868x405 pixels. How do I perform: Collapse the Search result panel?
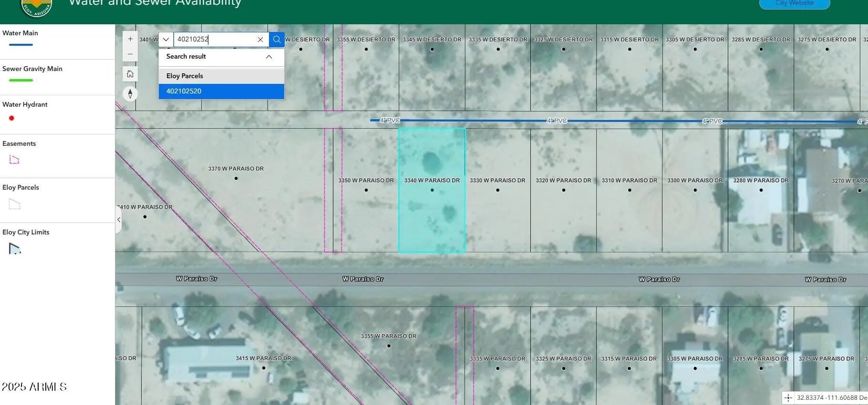(269, 57)
